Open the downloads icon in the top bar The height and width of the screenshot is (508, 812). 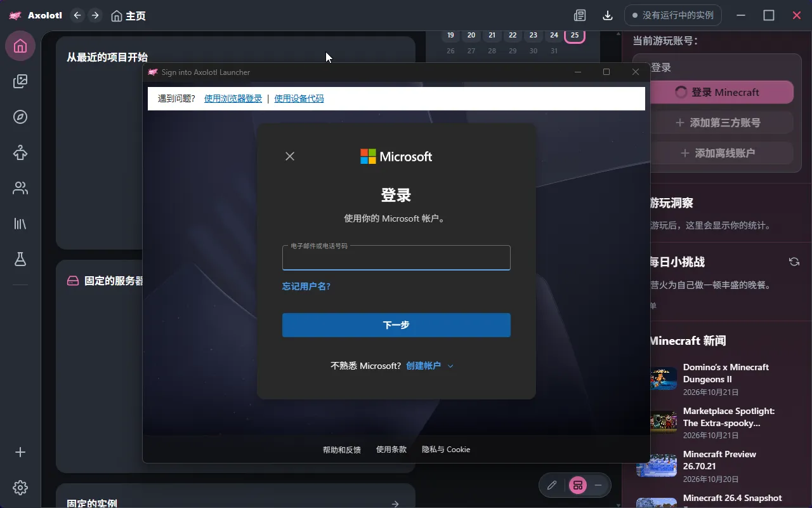coord(608,15)
